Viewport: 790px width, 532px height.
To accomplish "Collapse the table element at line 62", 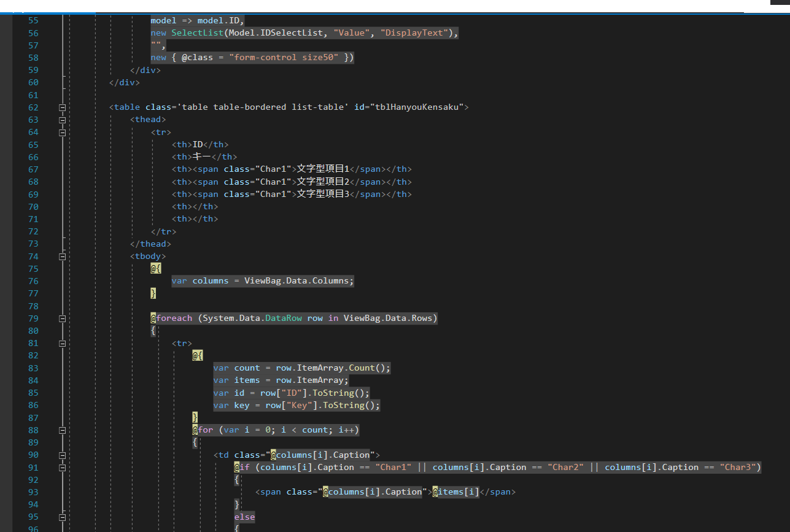I will coord(62,107).
